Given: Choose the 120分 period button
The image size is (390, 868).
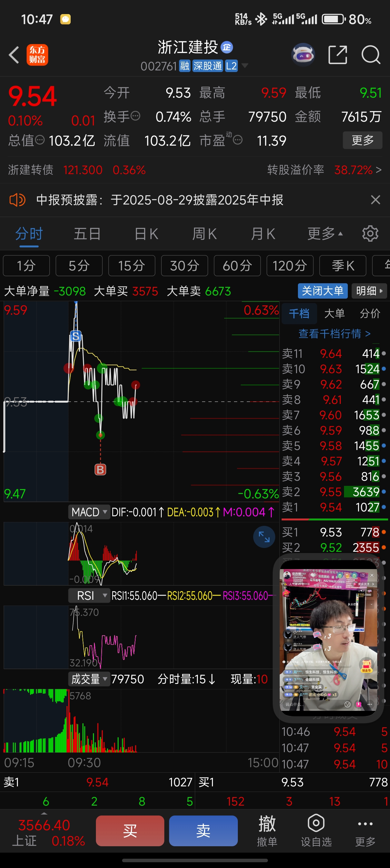Looking at the screenshot, I should click(x=290, y=266).
